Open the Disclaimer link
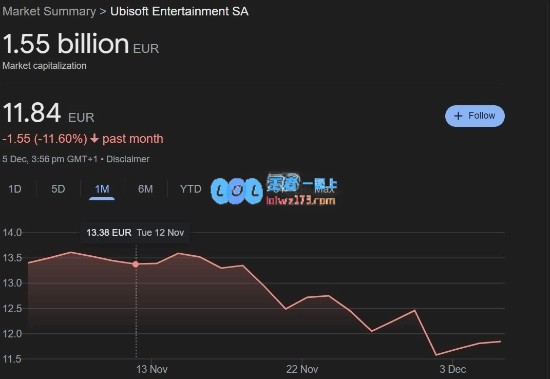This screenshot has width=550, height=379. [x=128, y=159]
